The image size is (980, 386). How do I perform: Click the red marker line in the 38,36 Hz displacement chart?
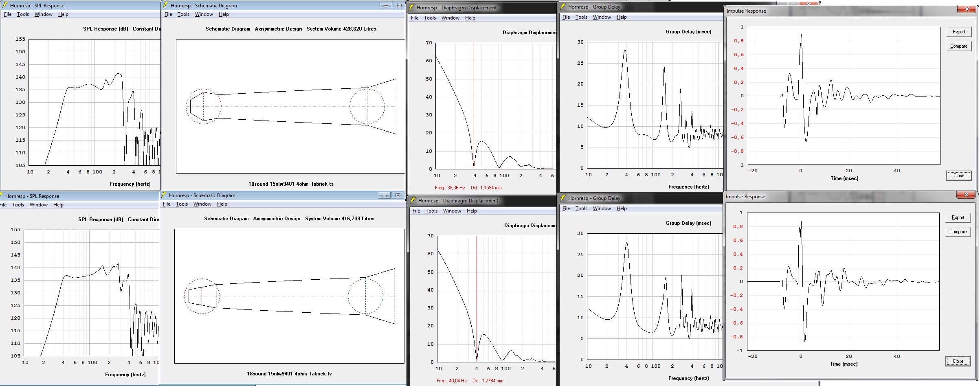tap(474, 106)
